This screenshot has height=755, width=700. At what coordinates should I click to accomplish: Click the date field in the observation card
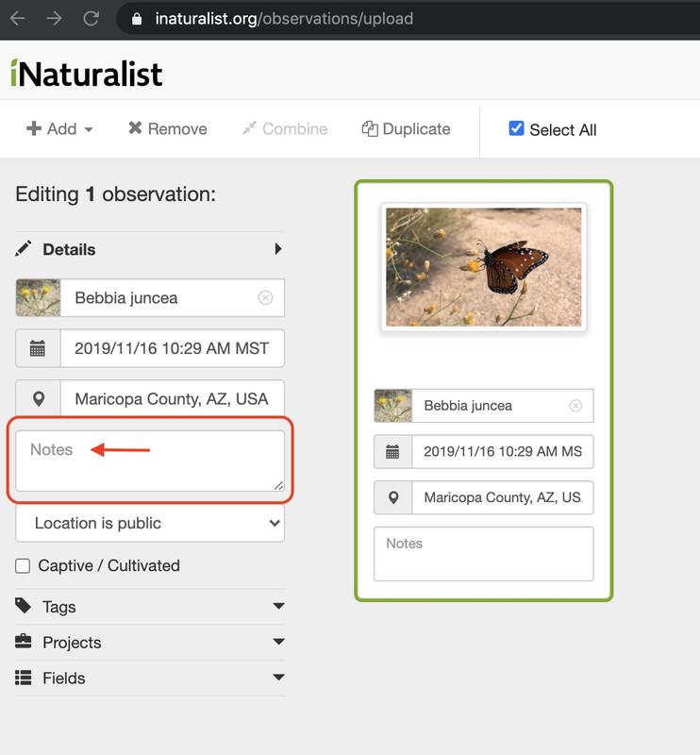coord(503,452)
